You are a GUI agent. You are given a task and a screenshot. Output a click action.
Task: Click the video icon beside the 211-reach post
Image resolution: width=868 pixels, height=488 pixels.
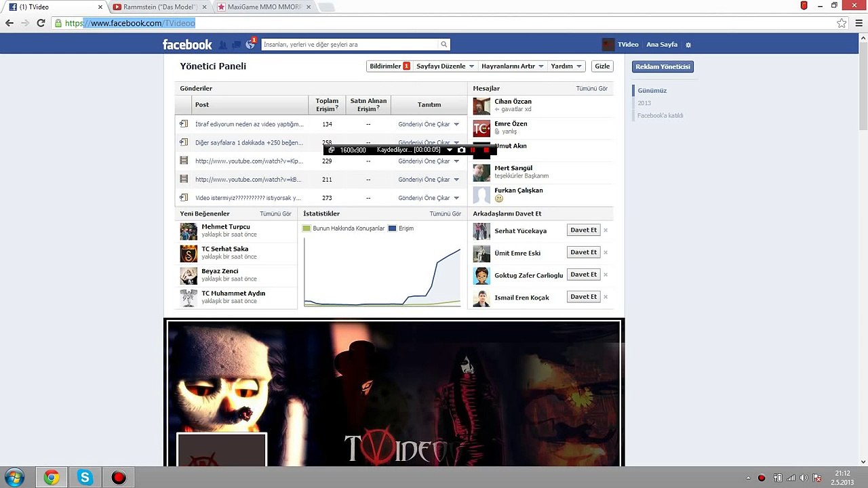184,179
